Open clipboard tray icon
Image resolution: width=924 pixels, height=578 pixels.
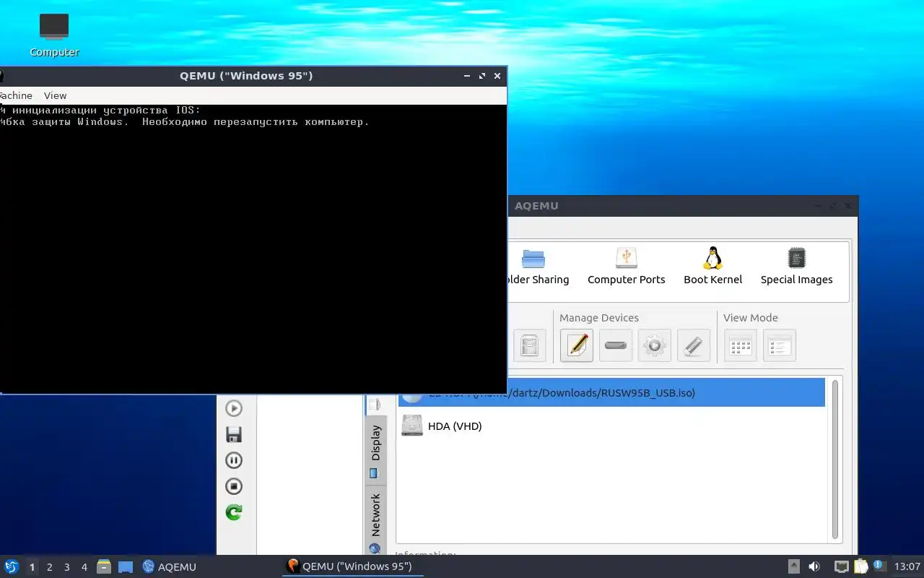860,566
